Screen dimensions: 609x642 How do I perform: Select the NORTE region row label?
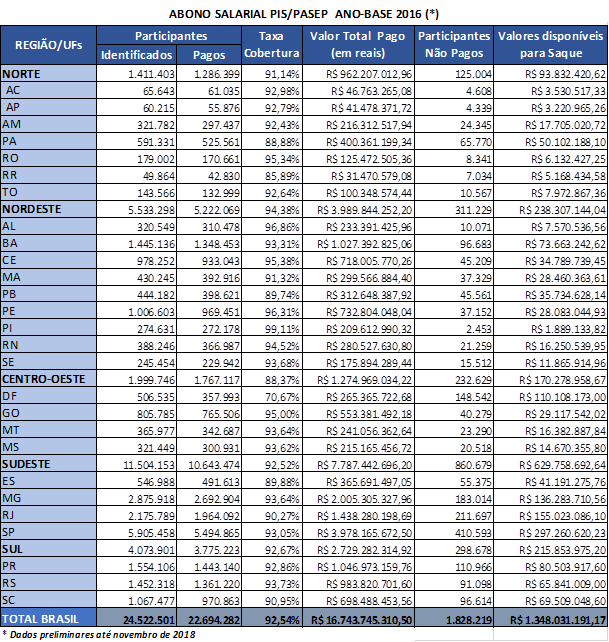click(22, 75)
